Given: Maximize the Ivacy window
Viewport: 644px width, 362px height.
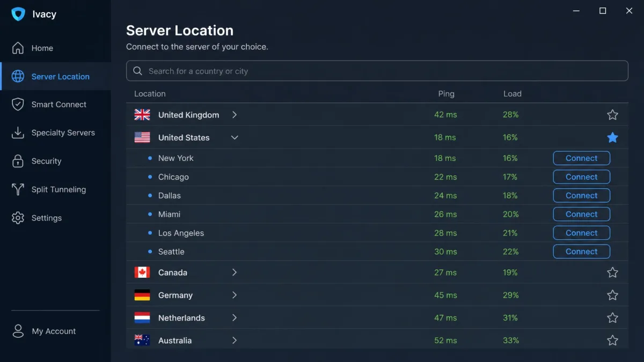Looking at the screenshot, I should click(603, 11).
